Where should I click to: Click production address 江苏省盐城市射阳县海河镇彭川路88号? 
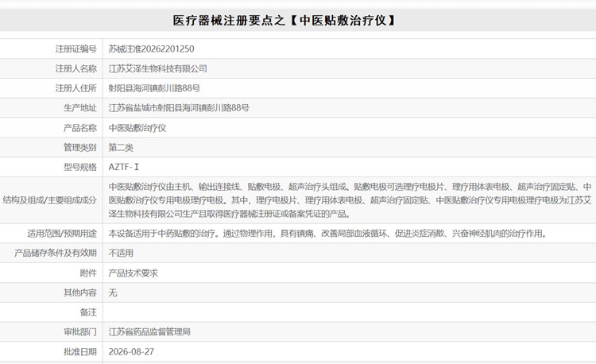tap(179, 108)
